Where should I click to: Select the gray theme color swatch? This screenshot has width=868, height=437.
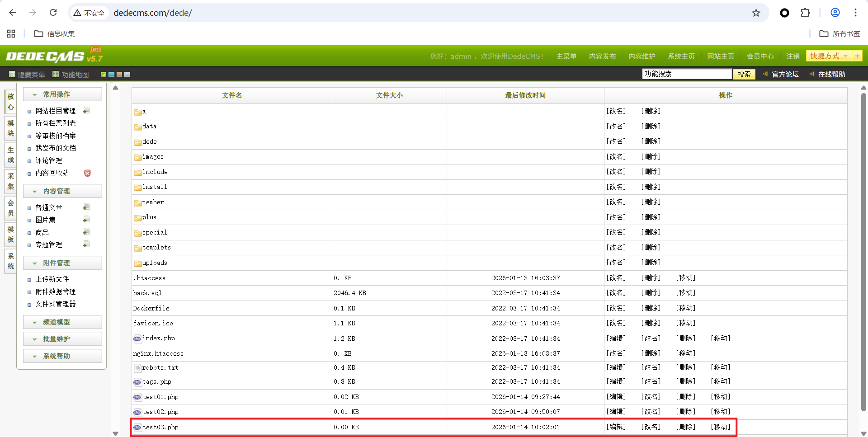127,74
